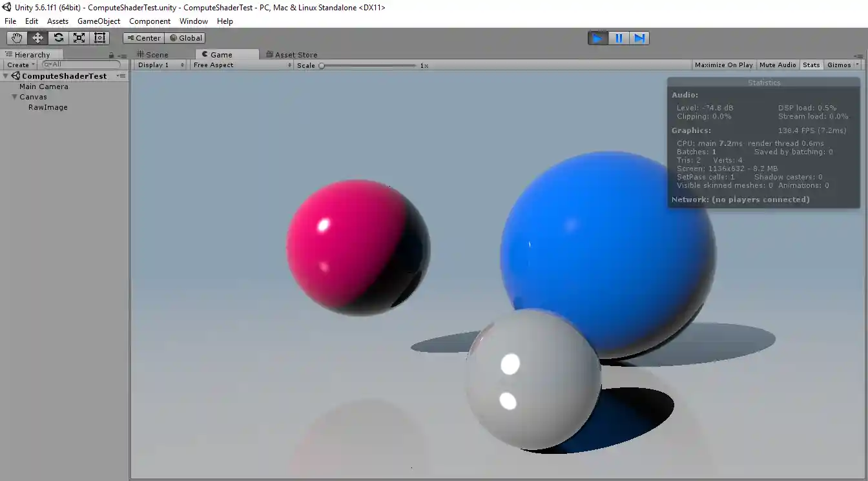Screen dimensions: 868x481
Task: Select the Rotate tool
Action: tap(58, 37)
